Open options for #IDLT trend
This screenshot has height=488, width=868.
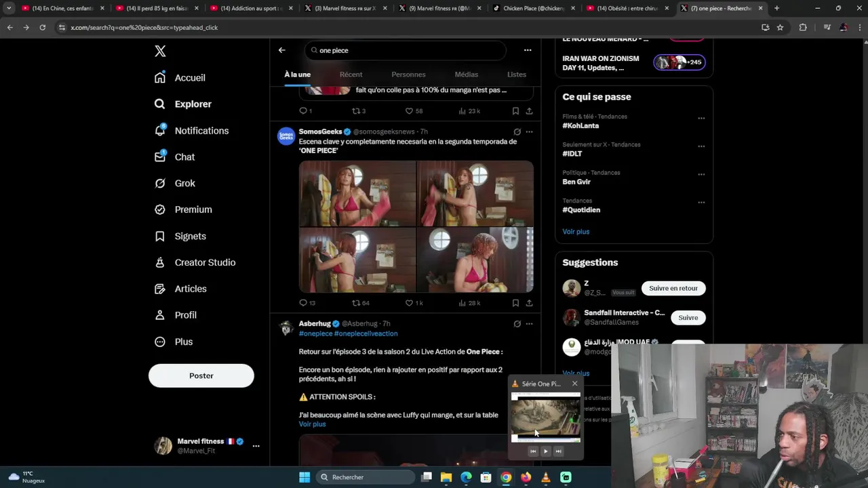click(701, 146)
